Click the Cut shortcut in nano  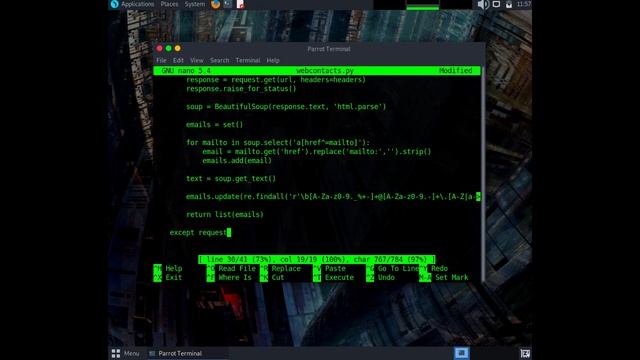[272, 278]
